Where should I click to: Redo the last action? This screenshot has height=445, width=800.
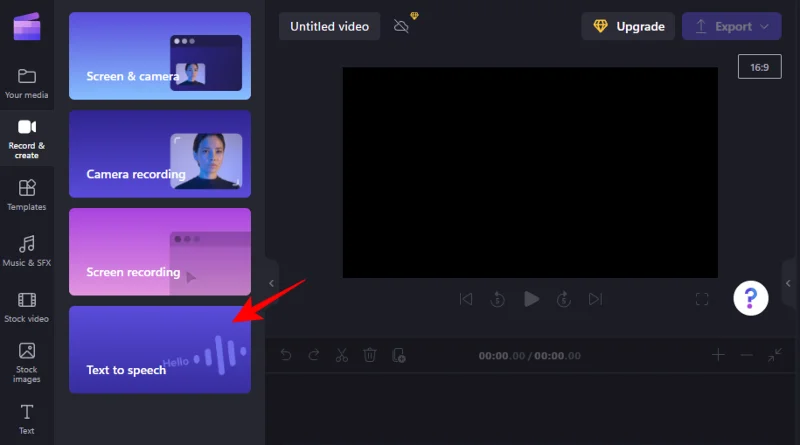[314, 355]
